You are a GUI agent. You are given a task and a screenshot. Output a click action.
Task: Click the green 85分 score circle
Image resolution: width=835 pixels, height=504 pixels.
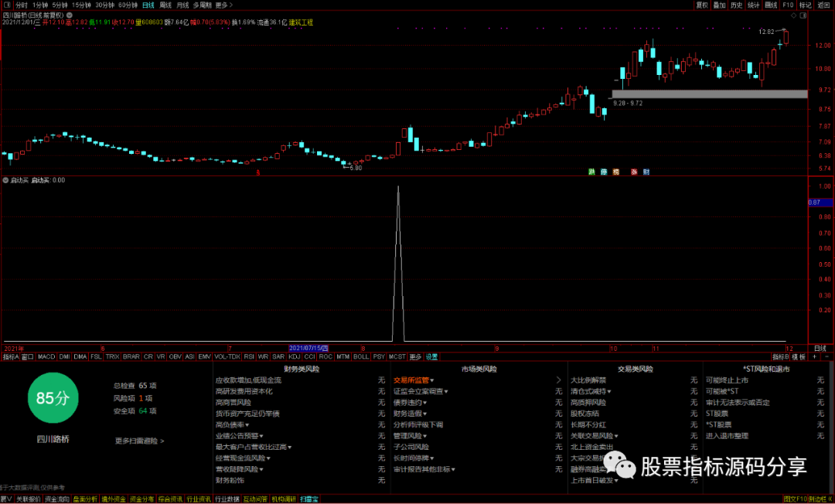pos(53,397)
